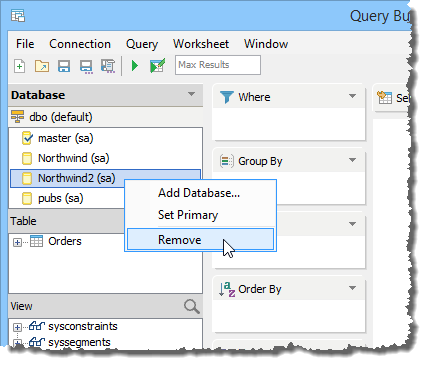Select the pubs (sa) database

[61, 198]
